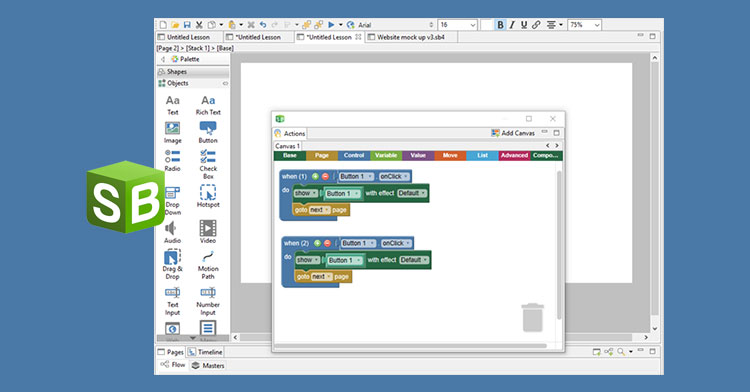The width and height of the screenshot is (750, 392).
Task: Switch to the Masters view tab
Action: pos(208,366)
